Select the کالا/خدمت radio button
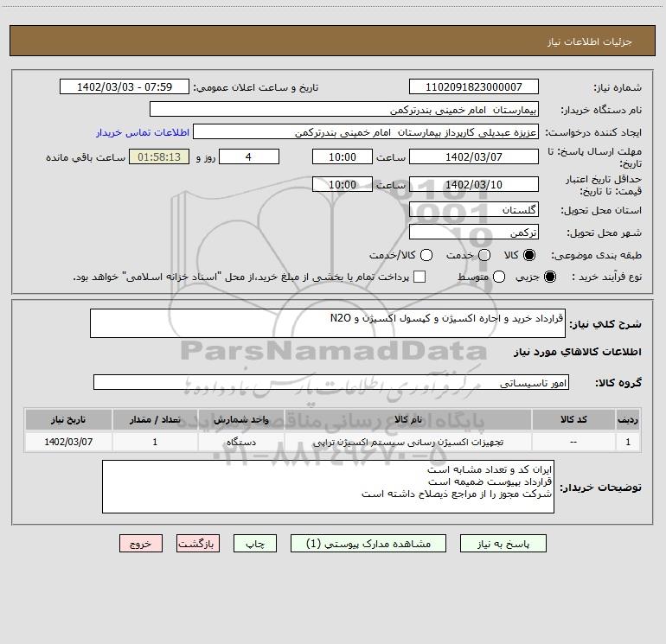Screen dimensions: 666x644 [x=426, y=255]
